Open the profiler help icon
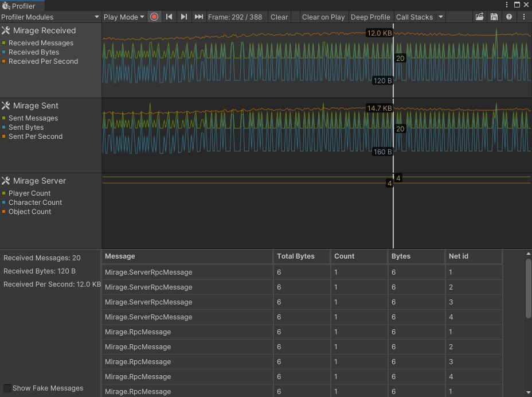The height and width of the screenshot is (397, 532). (509, 17)
